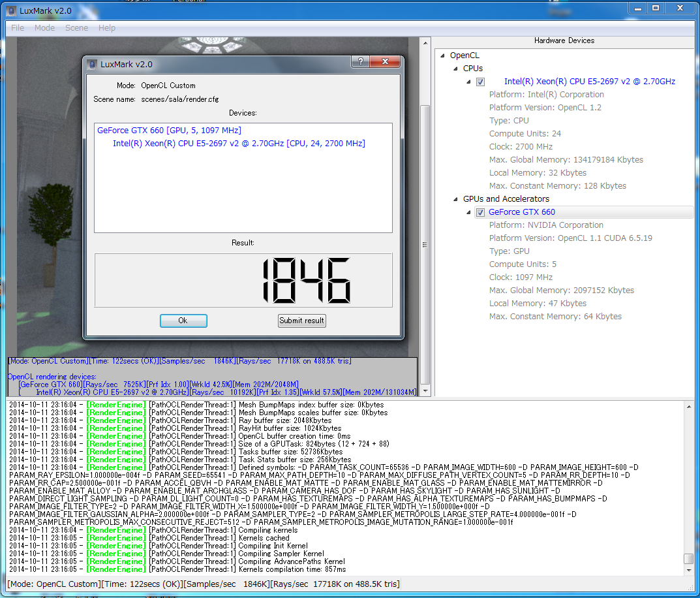
Task: Maximize the main LuxMark window
Action: [656, 8]
